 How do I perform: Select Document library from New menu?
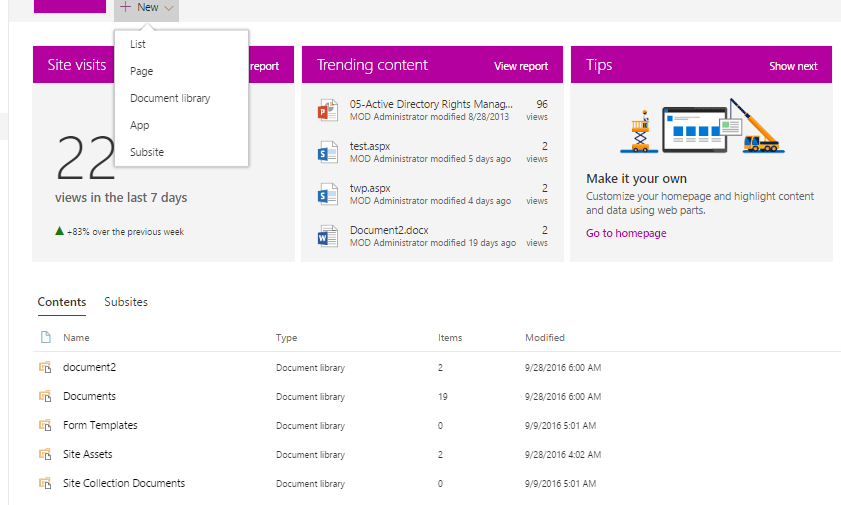[170, 98]
